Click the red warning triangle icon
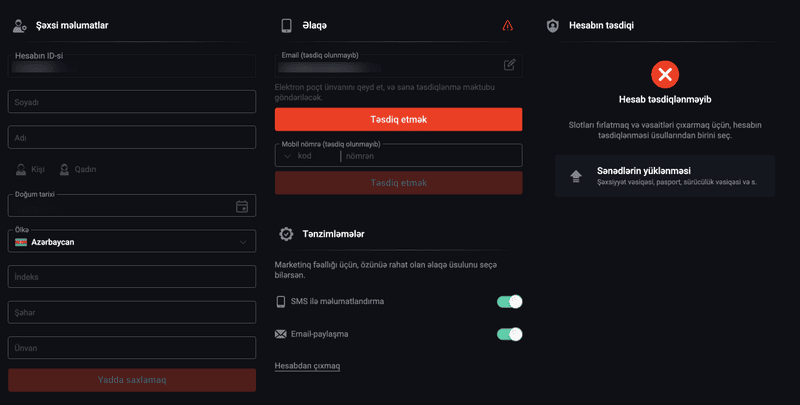800x405 pixels. point(508,25)
